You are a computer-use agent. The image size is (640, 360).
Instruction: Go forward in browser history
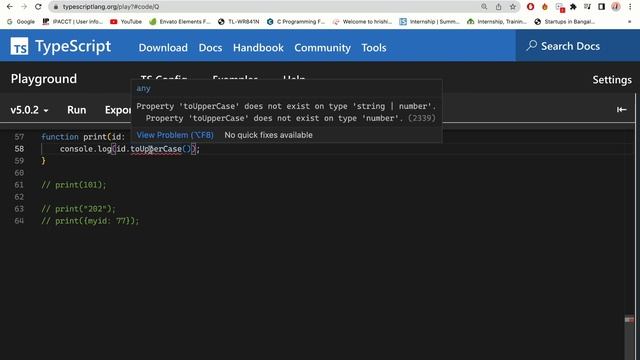(x=24, y=7)
